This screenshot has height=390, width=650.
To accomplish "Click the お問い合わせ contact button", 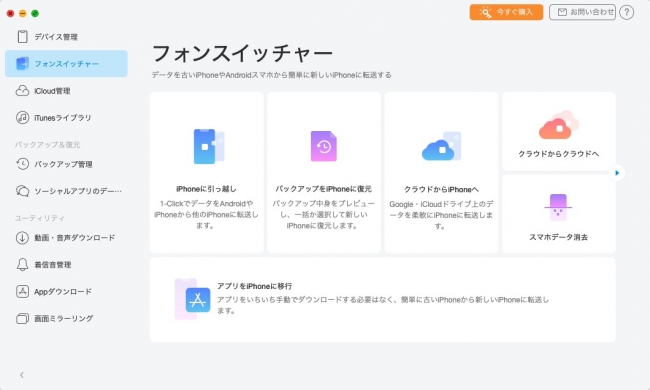I will pos(582,12).
